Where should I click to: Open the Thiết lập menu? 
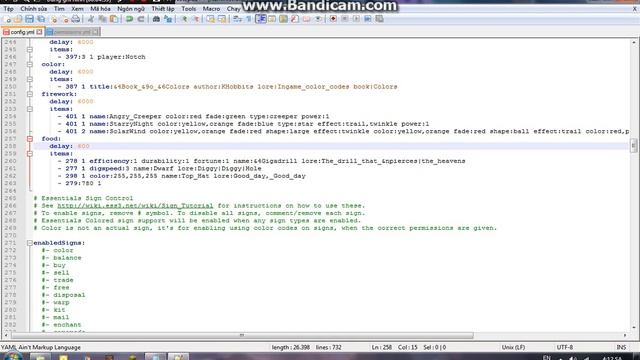pyautogui.click(x=163, y=9)
